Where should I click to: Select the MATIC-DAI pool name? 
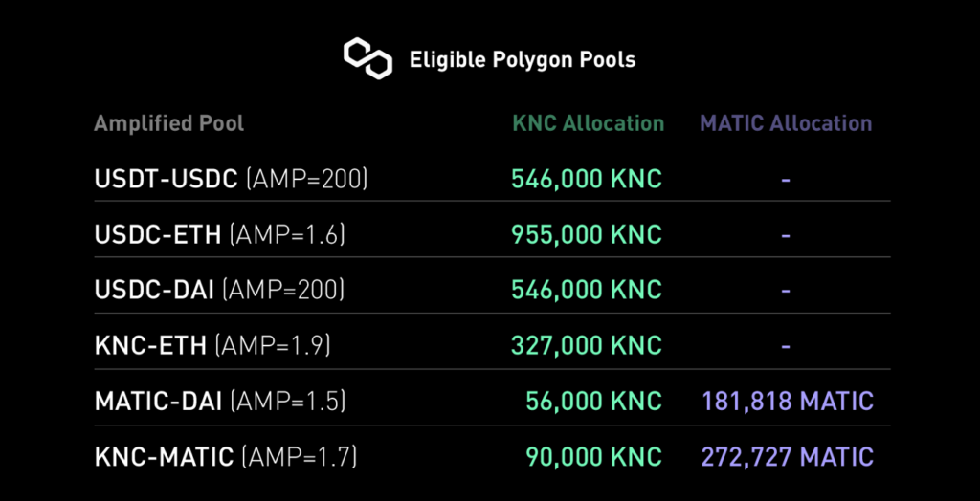158,403
